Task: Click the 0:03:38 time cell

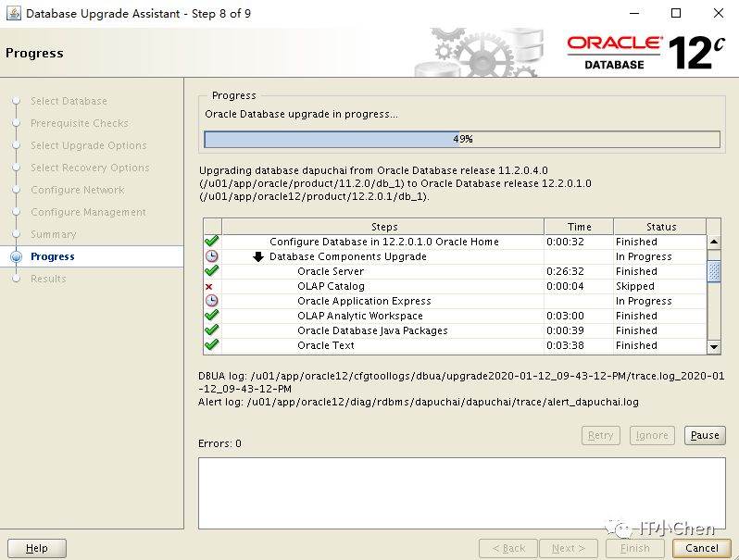Action: click(x=565, y=345)
